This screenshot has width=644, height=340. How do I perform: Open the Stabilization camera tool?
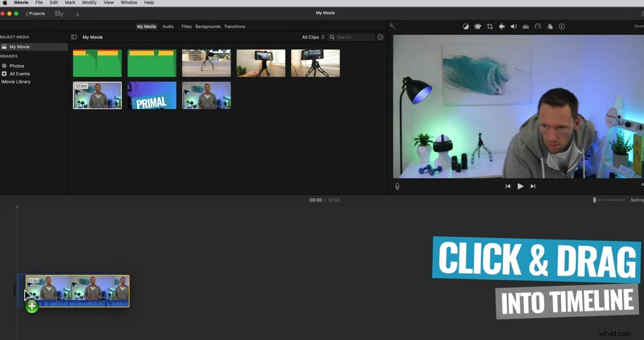[502, 26]
